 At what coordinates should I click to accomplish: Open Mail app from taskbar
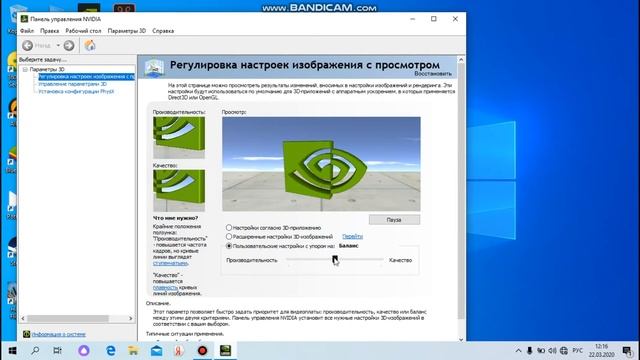point(156,351)
